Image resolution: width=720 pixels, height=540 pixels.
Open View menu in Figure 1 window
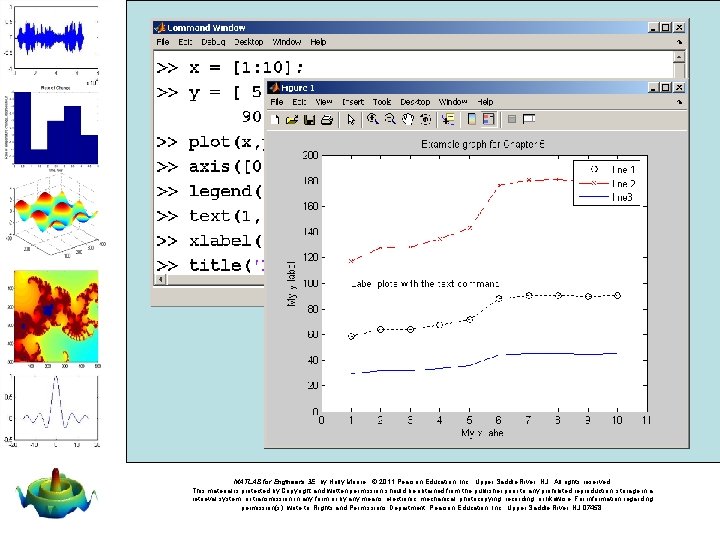tap(324, 102)
